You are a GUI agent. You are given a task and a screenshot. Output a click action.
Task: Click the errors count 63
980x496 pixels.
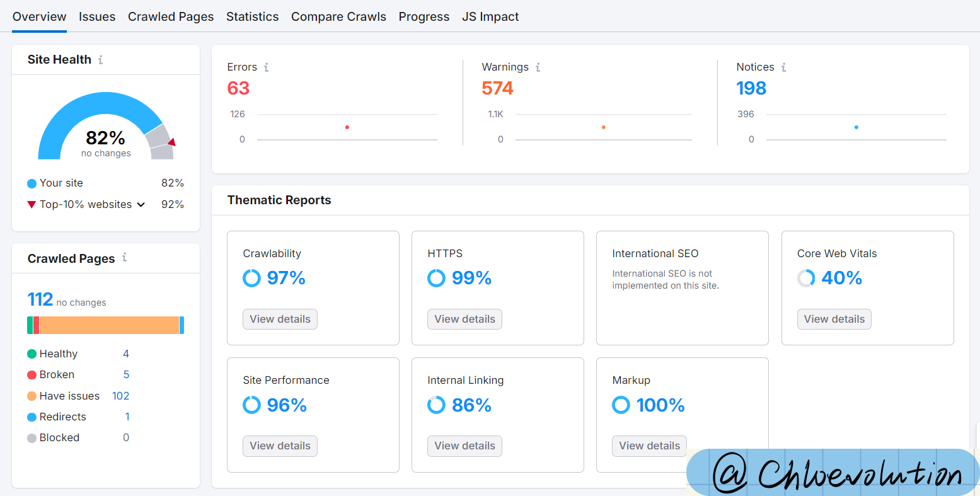click(x=238, y=88)
